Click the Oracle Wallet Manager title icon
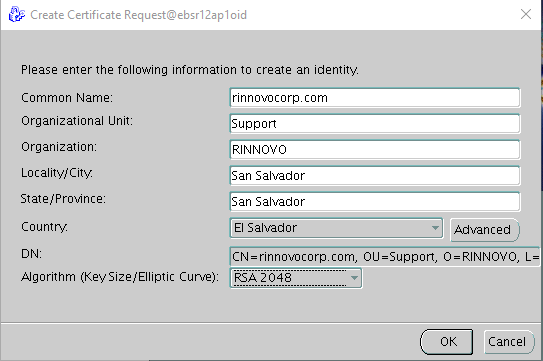 [16, 15]
